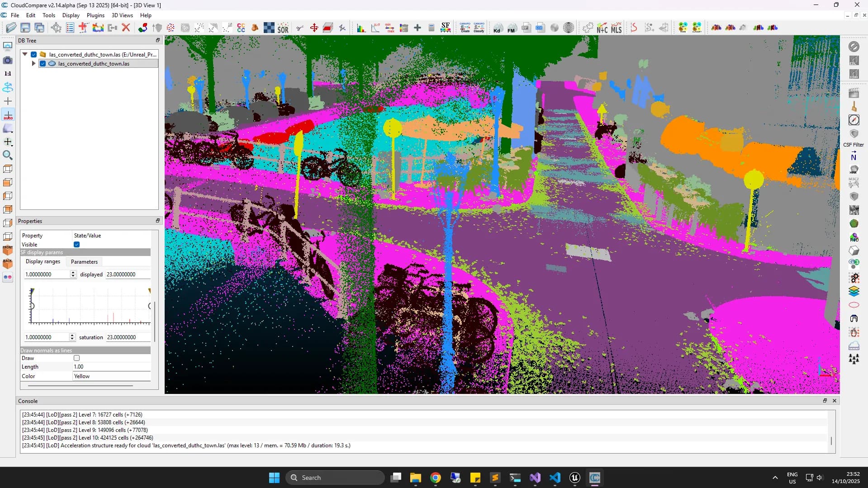Click the red X Delete icon
868x488 pixels.
(126, 28)
